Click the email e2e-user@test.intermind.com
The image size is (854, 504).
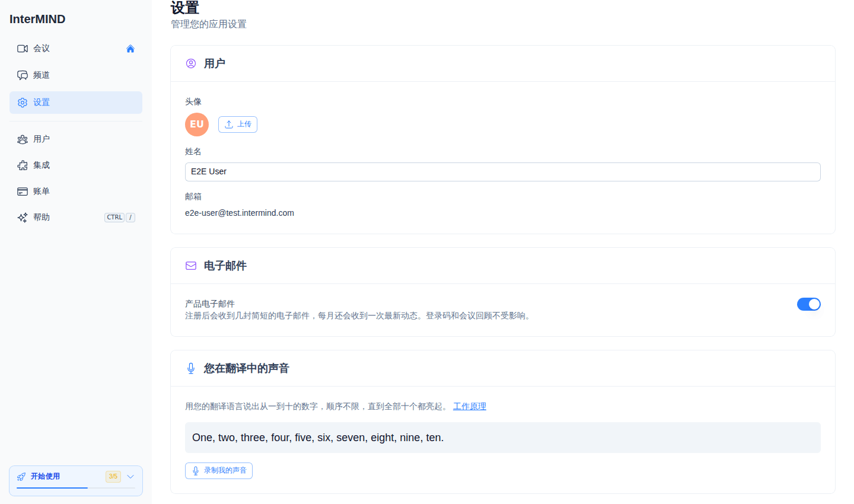tap(240, 213)
